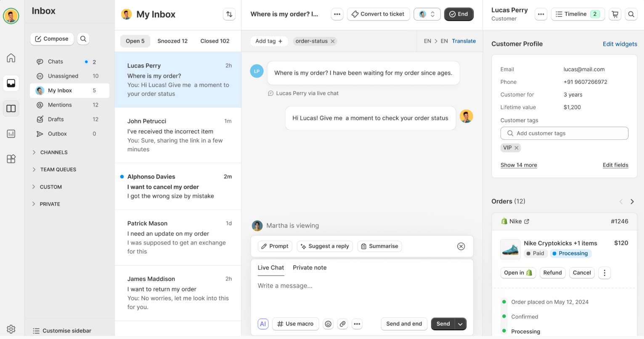Open the assignee dropdown
The width and height of the screenshot is (644, 339).
[x=427, y=14]
